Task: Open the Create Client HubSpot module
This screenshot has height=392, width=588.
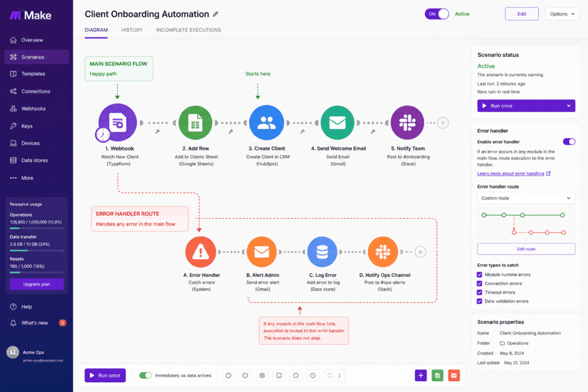Action: [x=266, y=123]
